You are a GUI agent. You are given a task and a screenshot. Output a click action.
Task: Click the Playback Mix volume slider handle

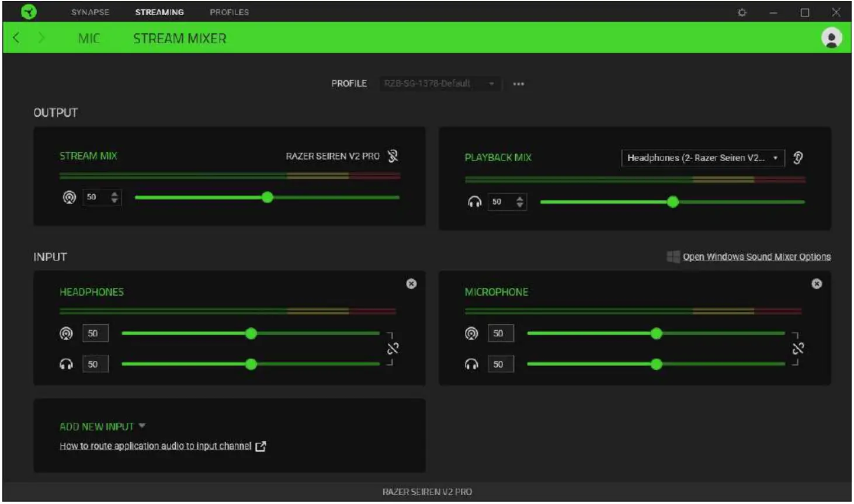673,202
